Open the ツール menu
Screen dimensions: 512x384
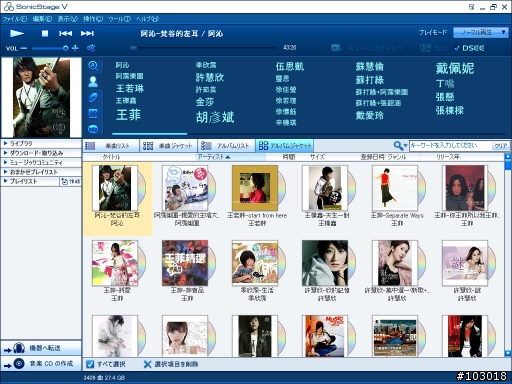tap(119, 19)
